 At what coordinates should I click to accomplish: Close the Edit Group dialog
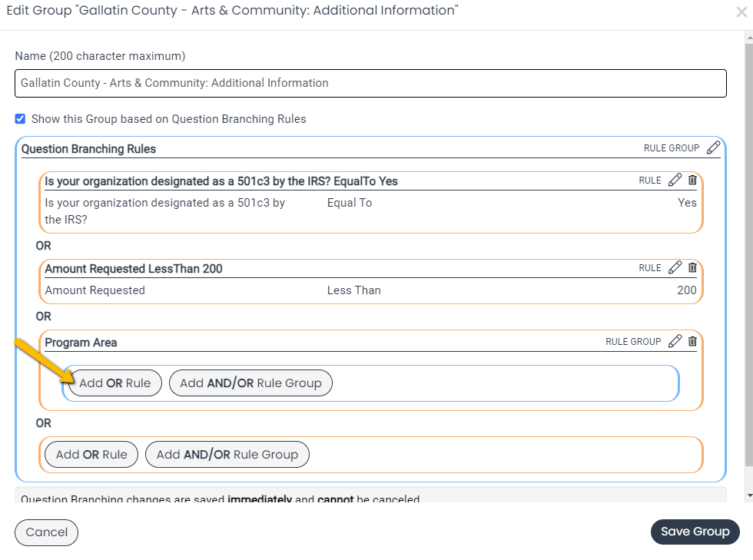point(741,12)
